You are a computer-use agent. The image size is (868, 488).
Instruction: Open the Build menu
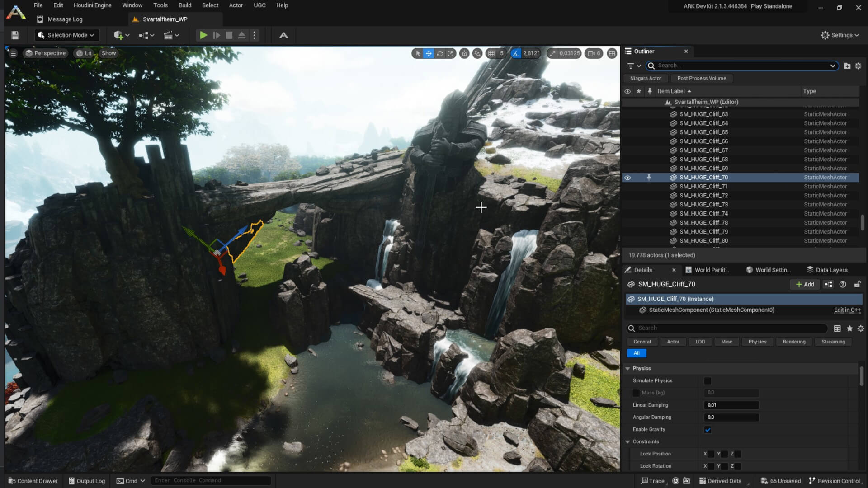pos(184,5)
